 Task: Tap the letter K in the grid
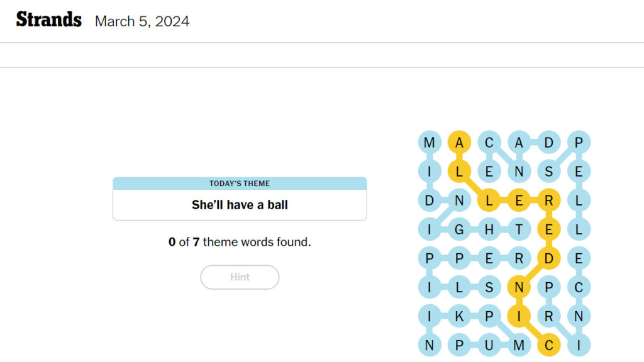[459, 316]
